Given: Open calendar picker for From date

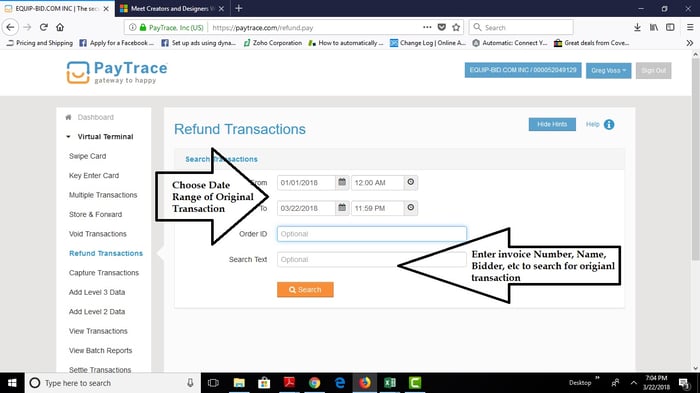Looking at the screenshot, I should 342,182.
